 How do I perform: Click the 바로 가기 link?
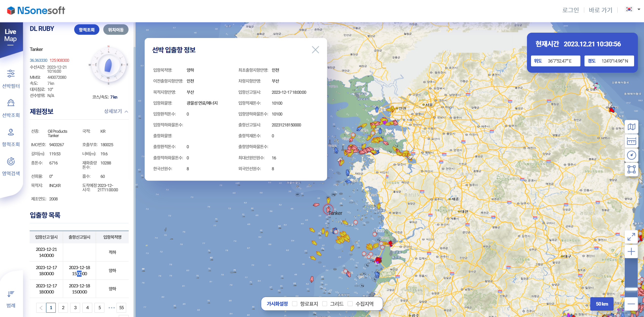600,10
